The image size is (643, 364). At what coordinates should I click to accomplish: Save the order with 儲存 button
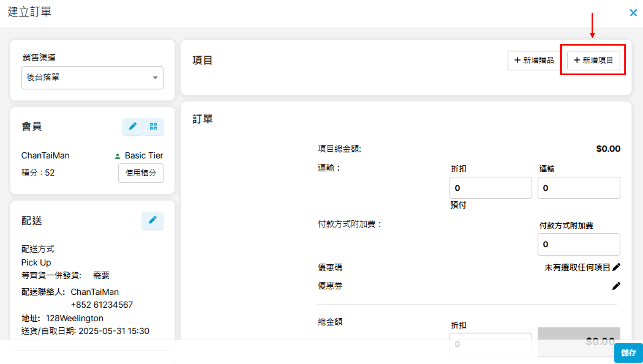[628, 352]
